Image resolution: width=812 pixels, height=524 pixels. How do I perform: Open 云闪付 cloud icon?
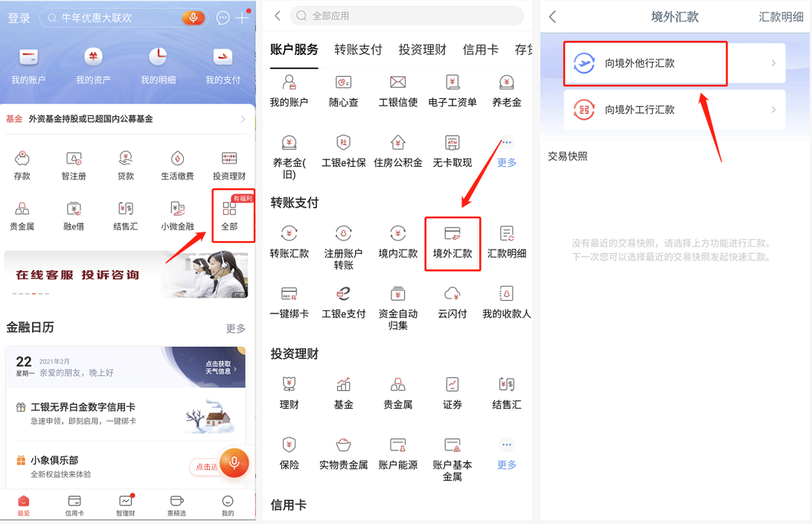(x=452, y=293)
